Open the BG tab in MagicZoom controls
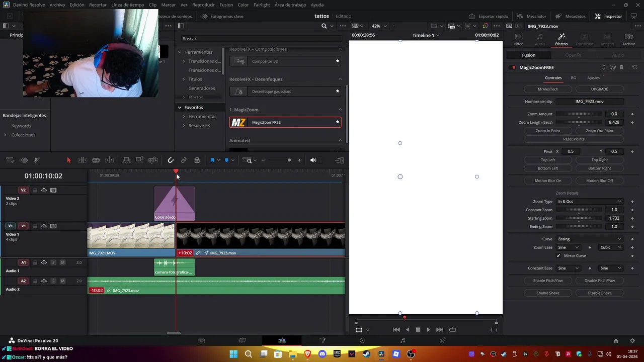 click(573, 78)
